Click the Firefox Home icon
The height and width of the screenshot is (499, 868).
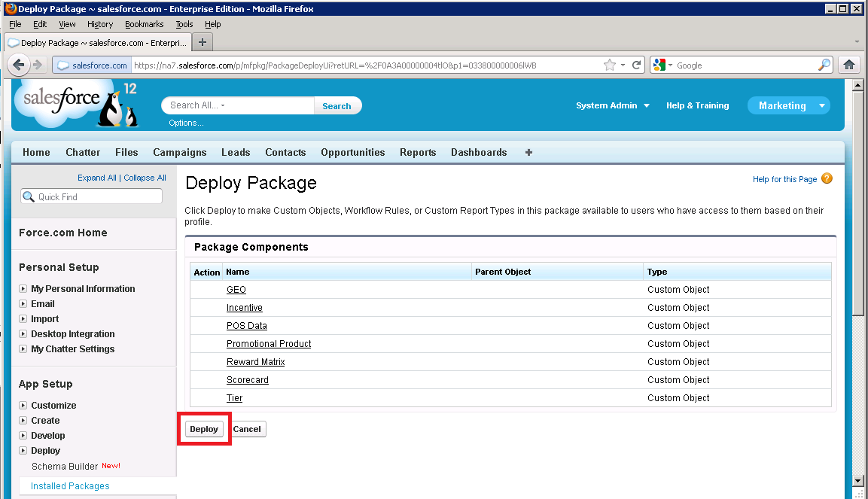[x=849, y=65]
